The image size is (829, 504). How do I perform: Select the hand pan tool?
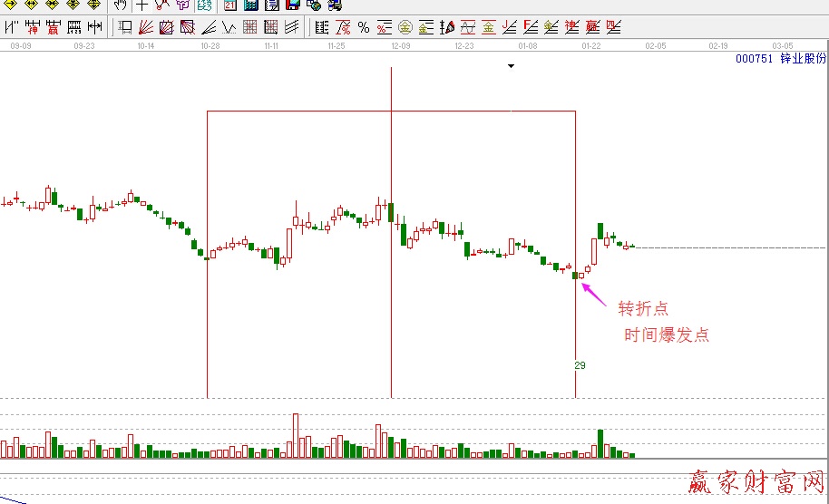(x=120, y=5)
